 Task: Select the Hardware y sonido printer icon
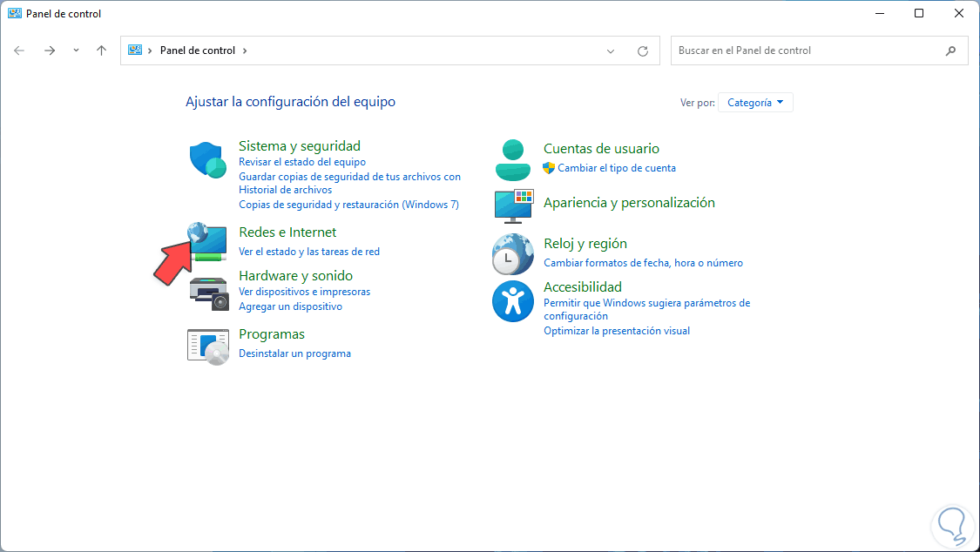(207, 290)
